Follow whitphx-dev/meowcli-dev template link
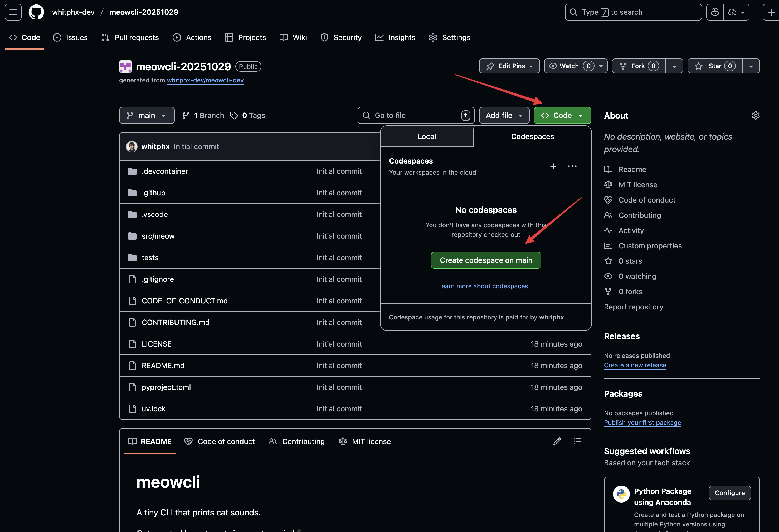This screenshot has width=779, height=532. pos(205,80)
